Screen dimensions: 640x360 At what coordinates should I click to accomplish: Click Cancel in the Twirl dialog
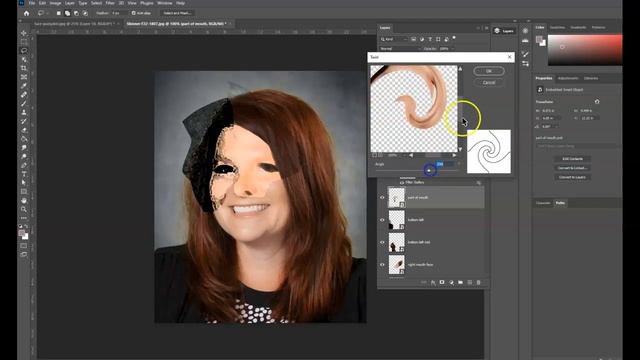[489, 82]
